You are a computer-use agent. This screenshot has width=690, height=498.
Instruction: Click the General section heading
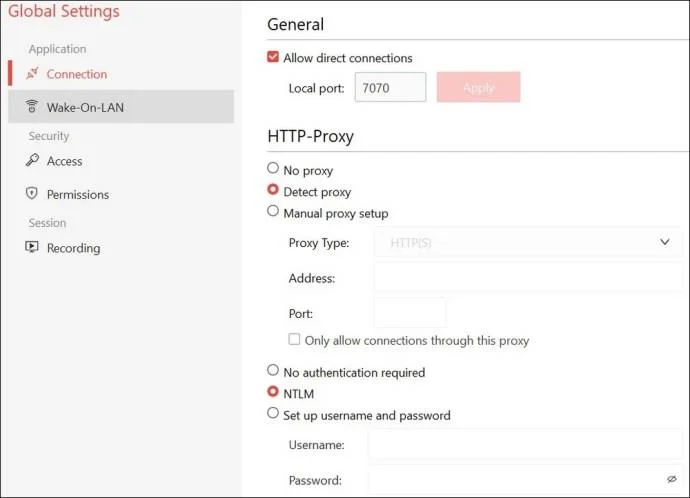[x=296, y=24]
